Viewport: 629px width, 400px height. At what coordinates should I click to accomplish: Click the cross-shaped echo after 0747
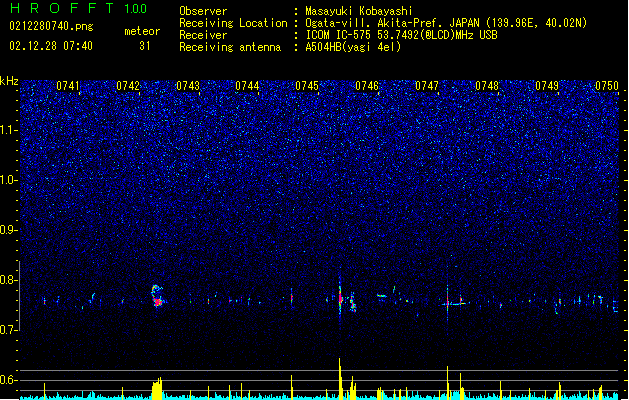448,303
